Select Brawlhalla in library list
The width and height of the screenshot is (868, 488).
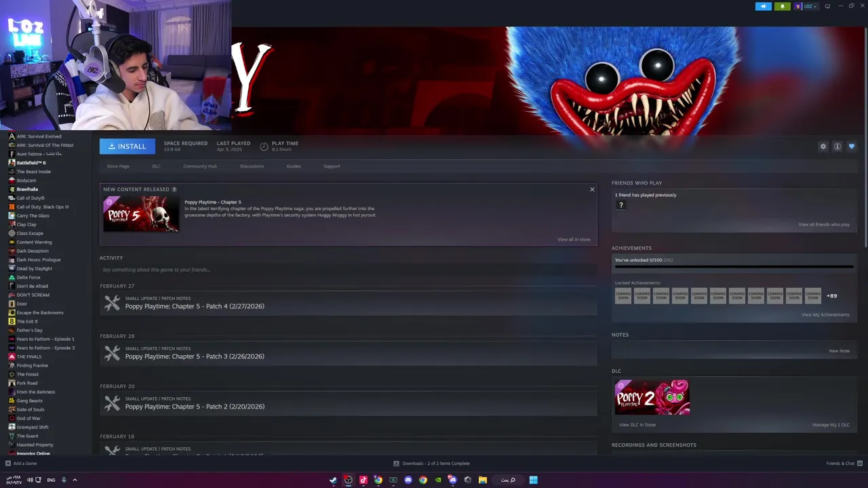pyautogui.click(x=27, y=189)
